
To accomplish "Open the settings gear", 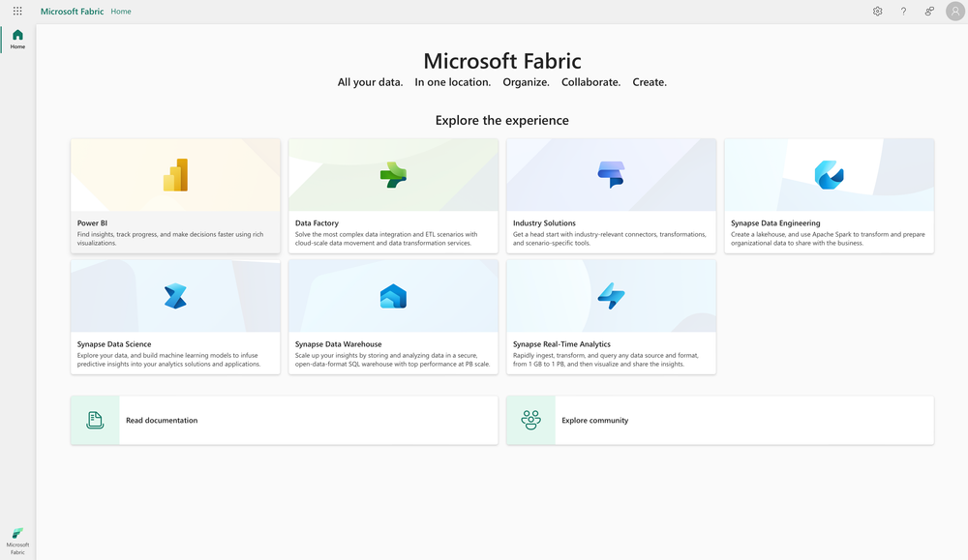I will pos(877,11).
